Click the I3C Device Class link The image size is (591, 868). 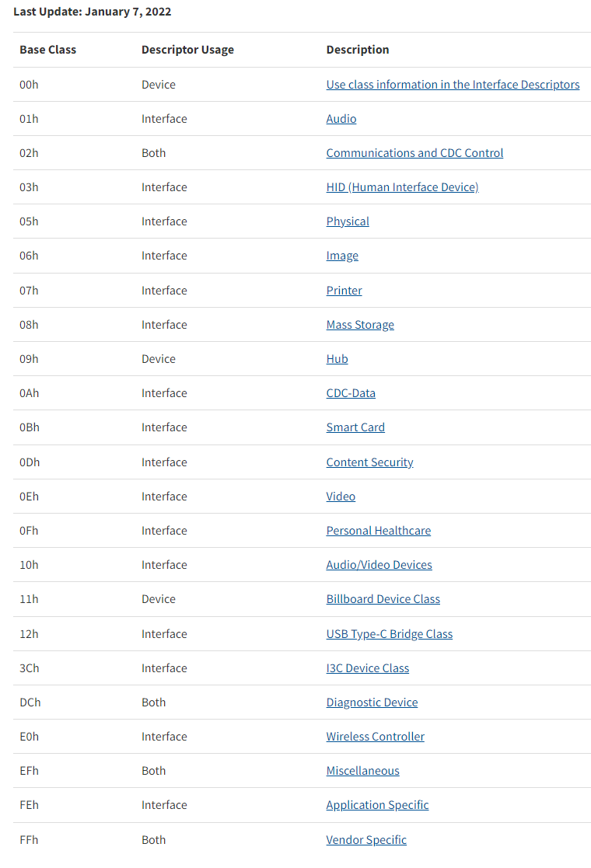367,668
